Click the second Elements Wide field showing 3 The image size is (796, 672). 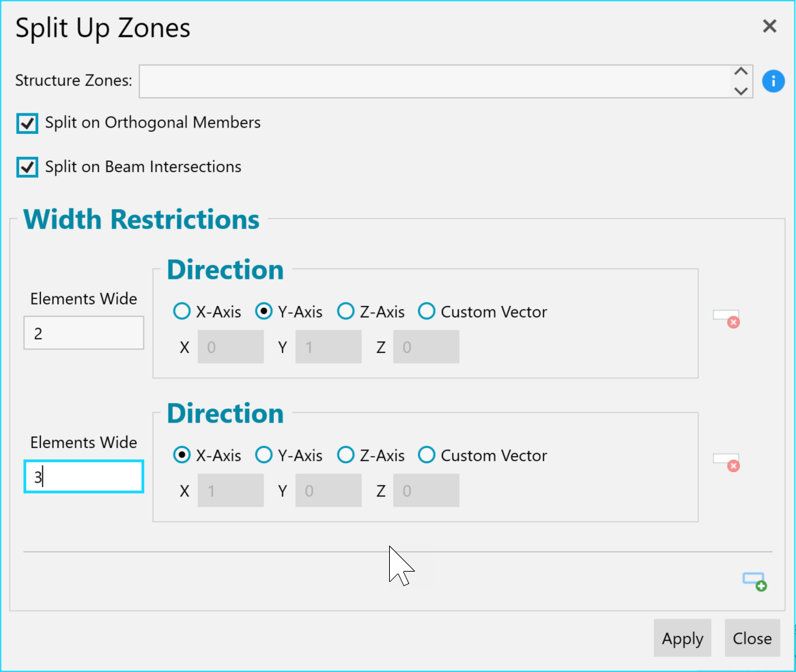pos(84,477)
